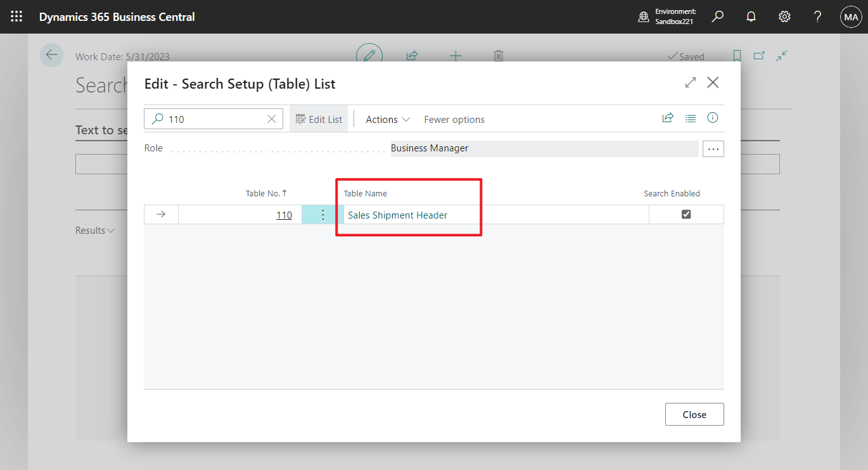Toggle edit mode with the pencil icon
Viewport: 868px width, 470px height.
pyautogui.click(x=369, y=55)
